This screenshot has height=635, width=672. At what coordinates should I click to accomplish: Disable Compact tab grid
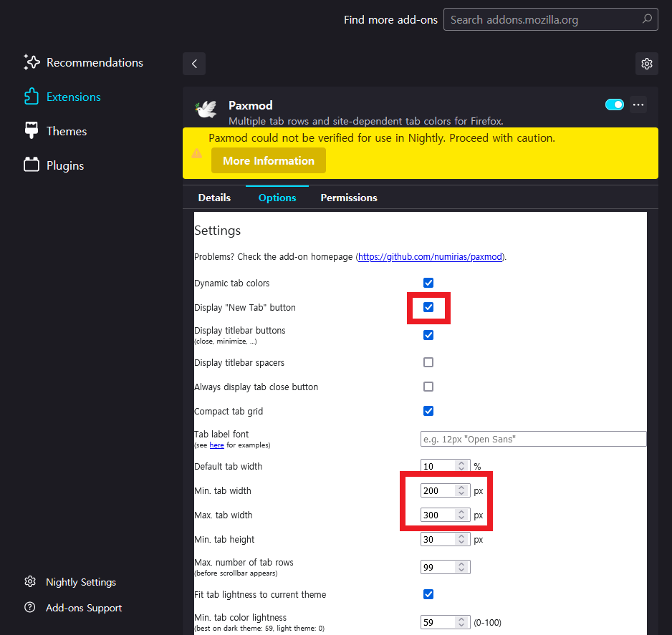click(428, 411)
